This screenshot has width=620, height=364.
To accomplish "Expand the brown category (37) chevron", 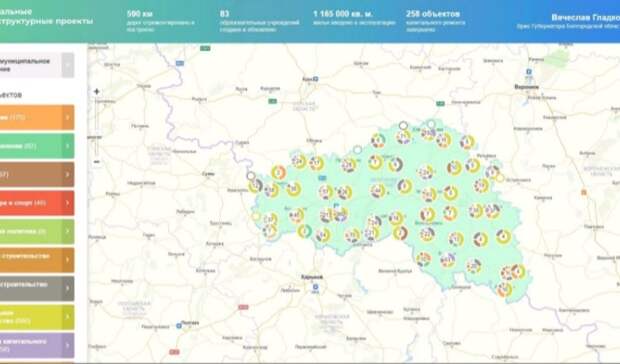I will point(68,174).
